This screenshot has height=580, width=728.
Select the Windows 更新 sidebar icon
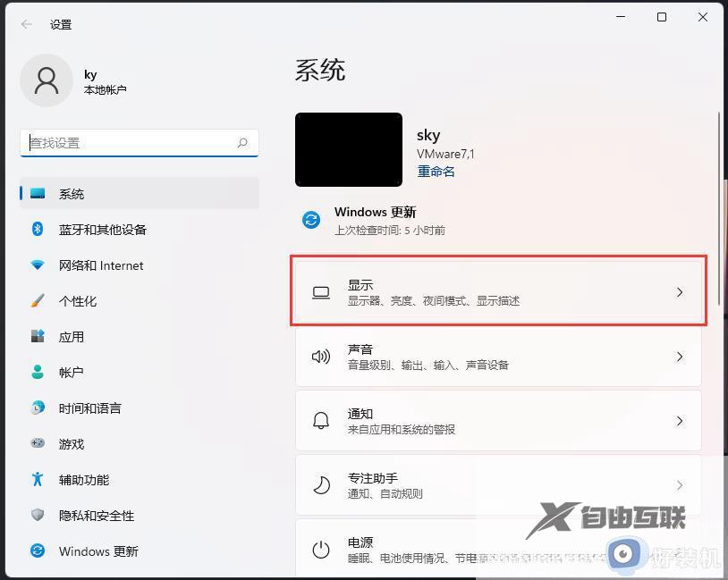(x=38, y=551)
